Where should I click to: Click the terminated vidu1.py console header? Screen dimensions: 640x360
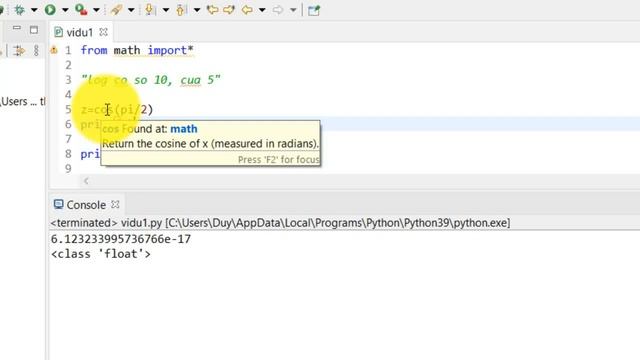[280, 223]
